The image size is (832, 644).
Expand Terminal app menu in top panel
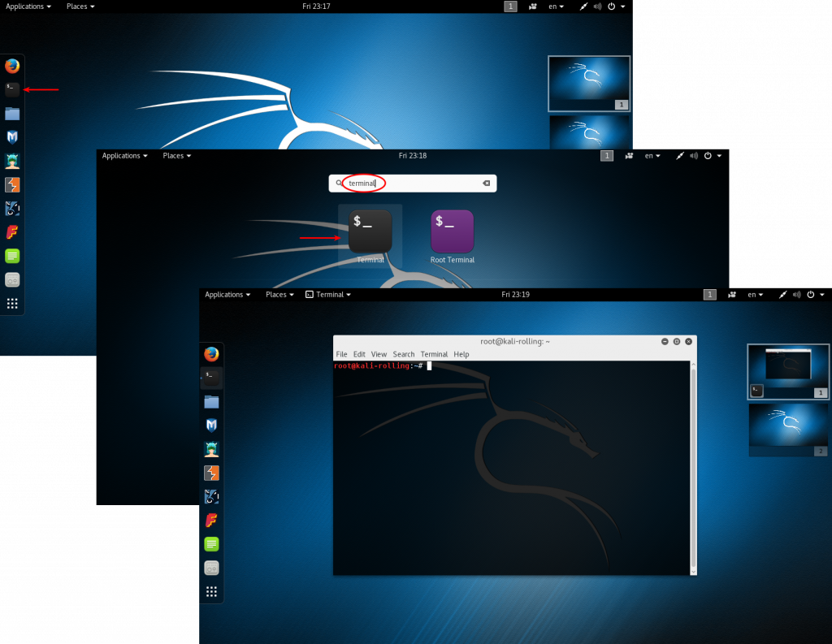click(x=328, y=295)
